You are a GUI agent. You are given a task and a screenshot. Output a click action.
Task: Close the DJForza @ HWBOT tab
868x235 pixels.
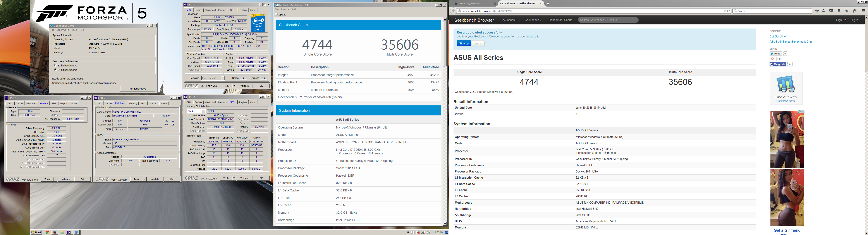495,4
